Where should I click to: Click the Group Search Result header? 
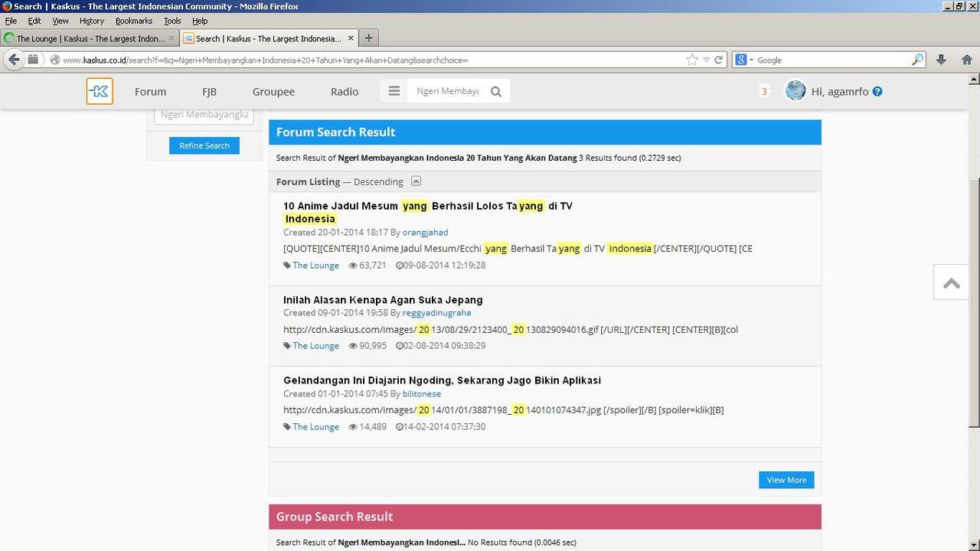coord(545,517)
